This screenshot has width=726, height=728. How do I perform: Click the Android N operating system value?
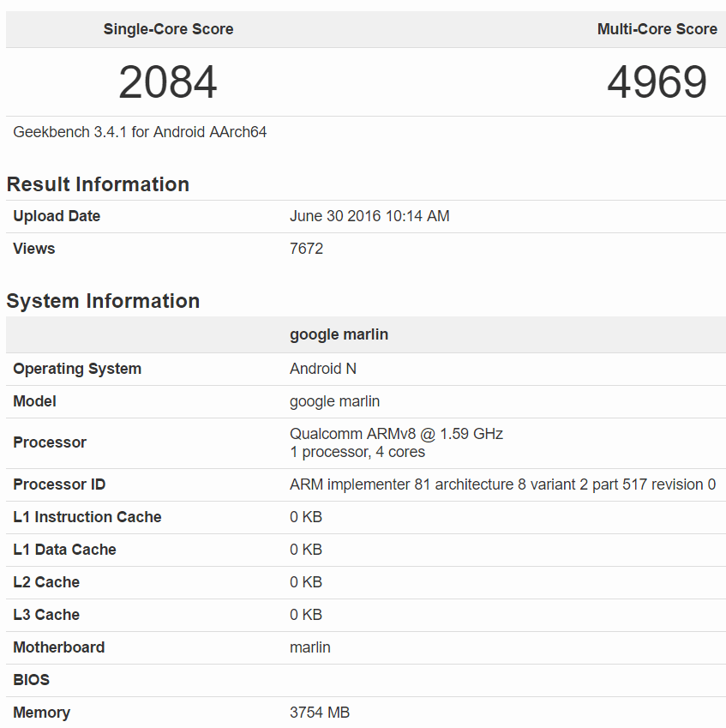coord(323,369)
